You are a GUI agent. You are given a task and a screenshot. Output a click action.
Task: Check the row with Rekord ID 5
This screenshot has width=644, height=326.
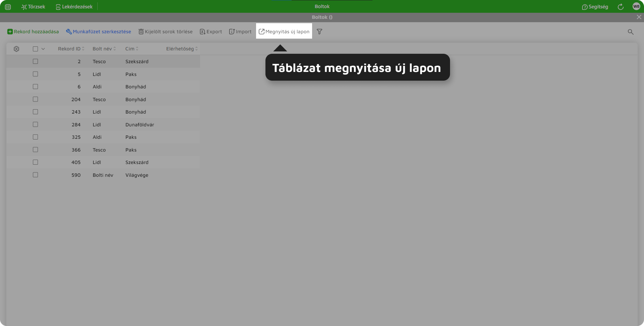[35, 74]
